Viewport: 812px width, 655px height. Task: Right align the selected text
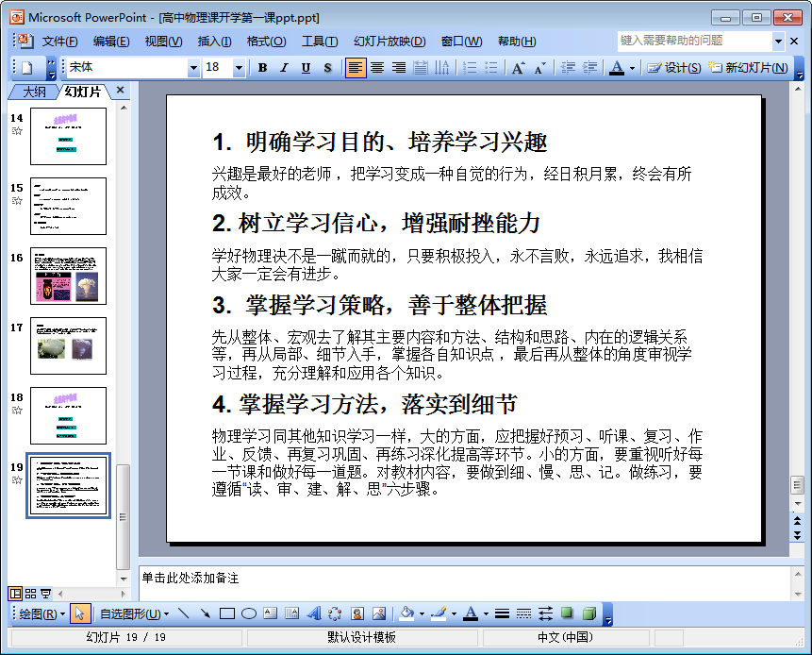[399, 68]
